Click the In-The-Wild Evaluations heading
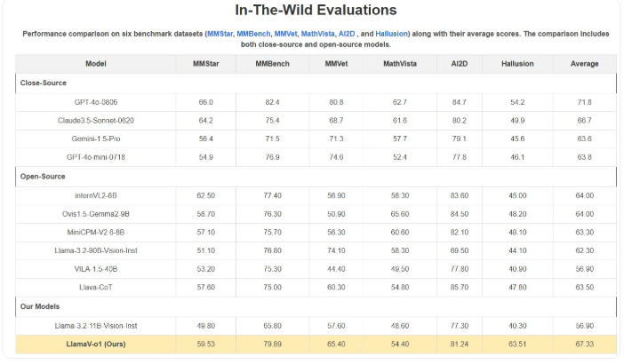This screenshot has height=364, width=624. click(316, 10)
